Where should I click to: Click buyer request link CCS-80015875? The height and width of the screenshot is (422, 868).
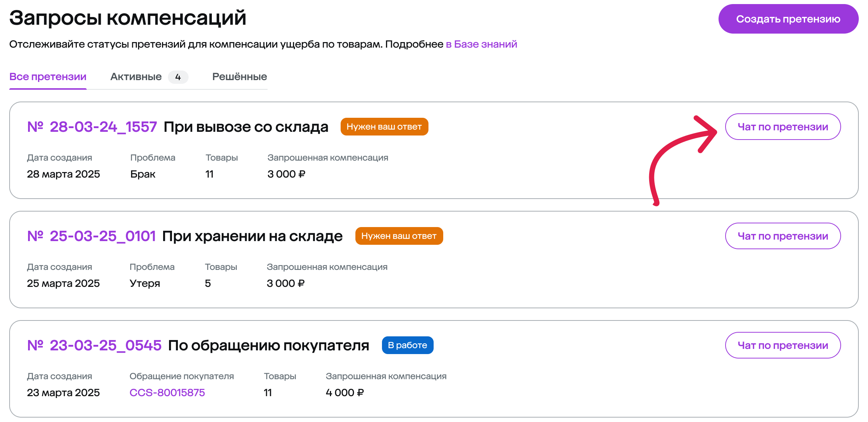tap(167, 392)
